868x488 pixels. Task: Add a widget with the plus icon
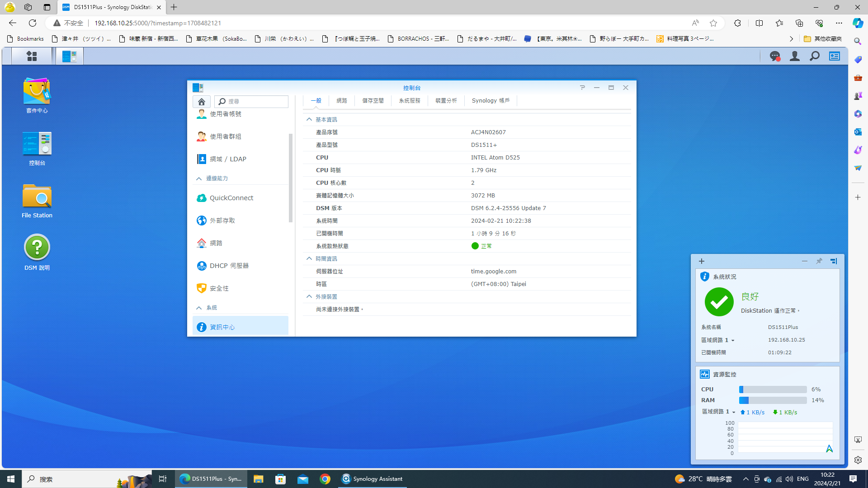[702, 261]
